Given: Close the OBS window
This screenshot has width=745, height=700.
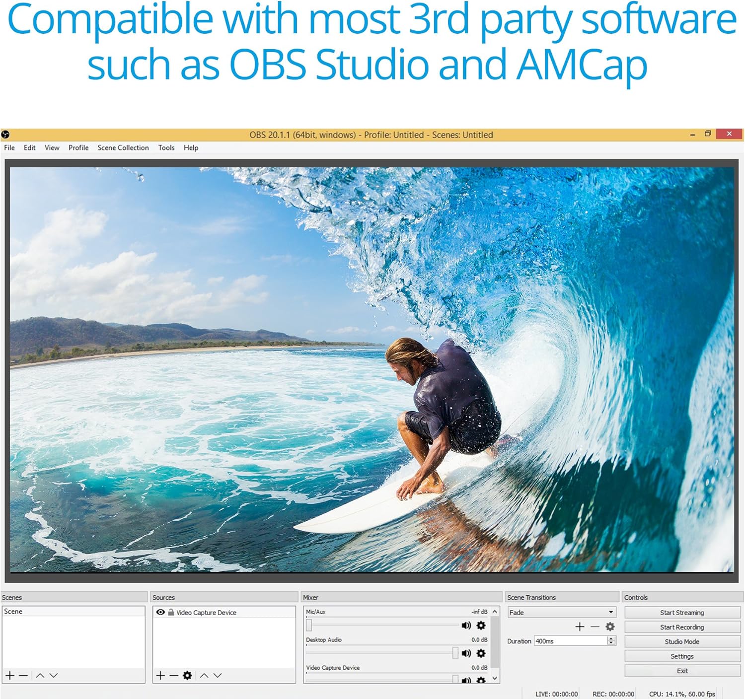Looking at the screenshot, I should [729, 134].
